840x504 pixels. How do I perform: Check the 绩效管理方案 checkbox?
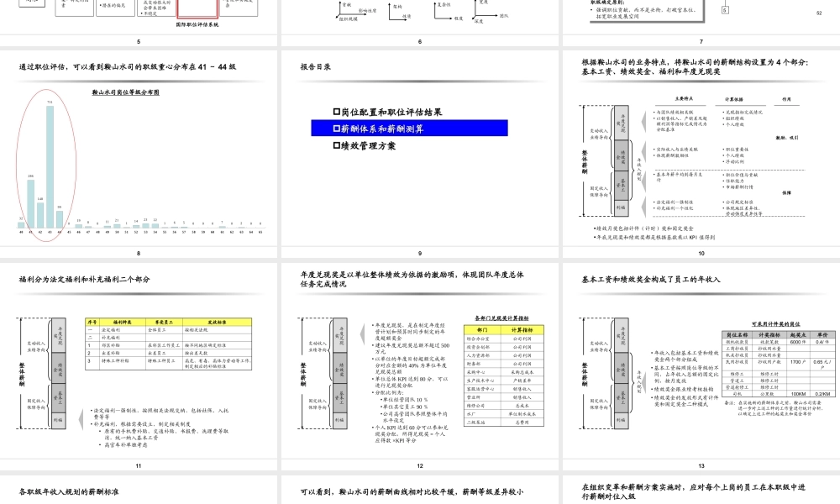point(336,145)
